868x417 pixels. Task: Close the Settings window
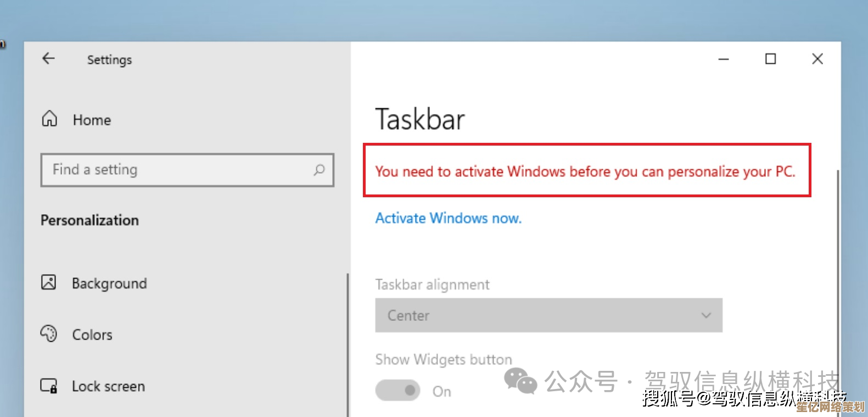[817, 59]
